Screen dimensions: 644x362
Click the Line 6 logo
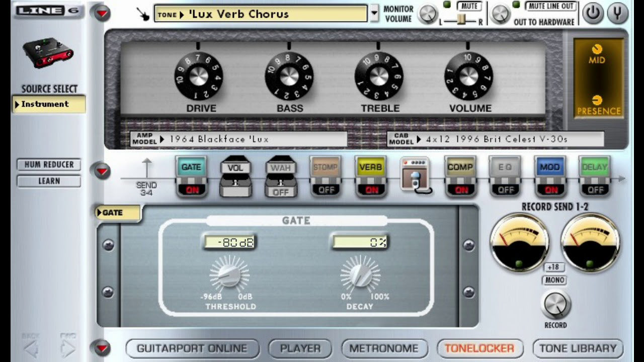[48, 10]
